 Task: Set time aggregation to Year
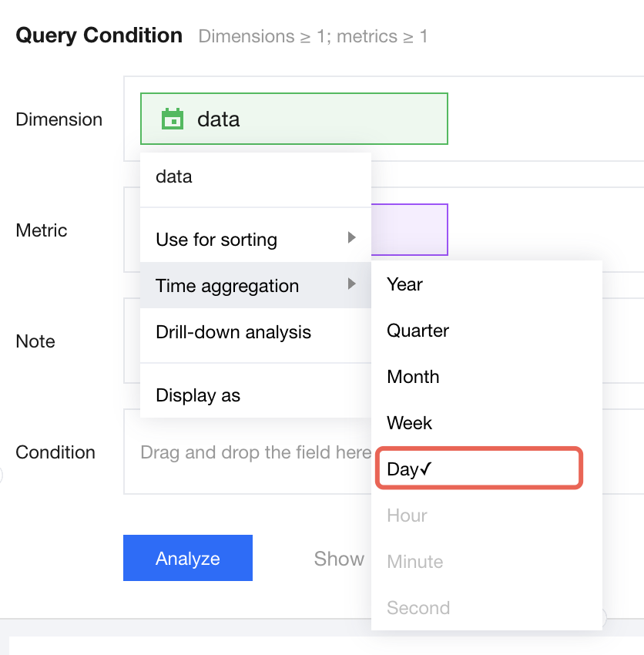click(x=405, y=284)
